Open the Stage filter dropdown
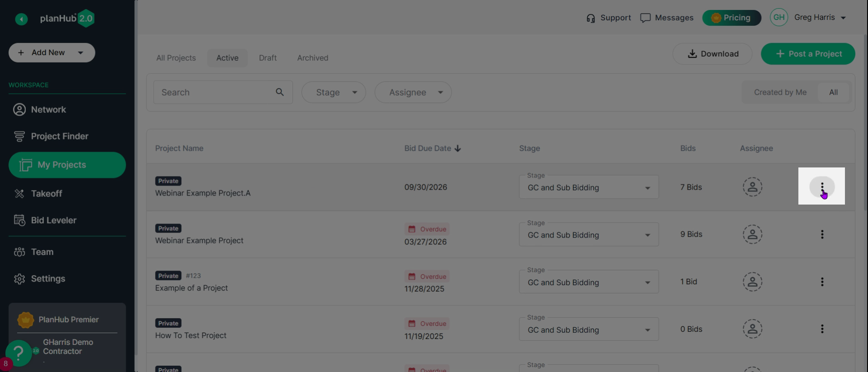 pos(334,92)
